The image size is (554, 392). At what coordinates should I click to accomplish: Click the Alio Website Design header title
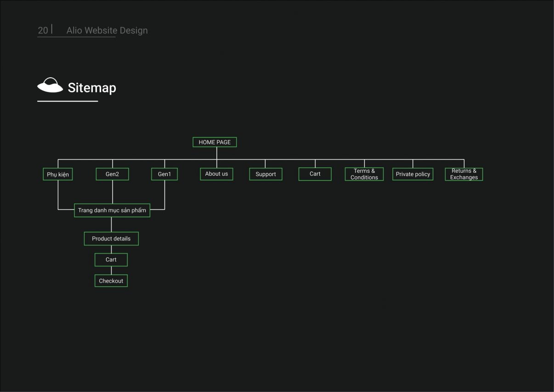[x=107, y=30]
